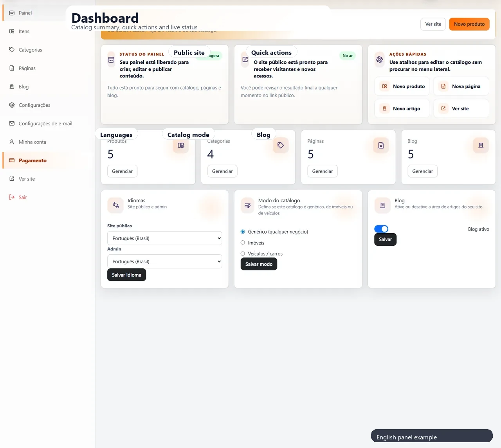
Task: Click the Status do painel card icon
Action: click(x=111, y=60)
